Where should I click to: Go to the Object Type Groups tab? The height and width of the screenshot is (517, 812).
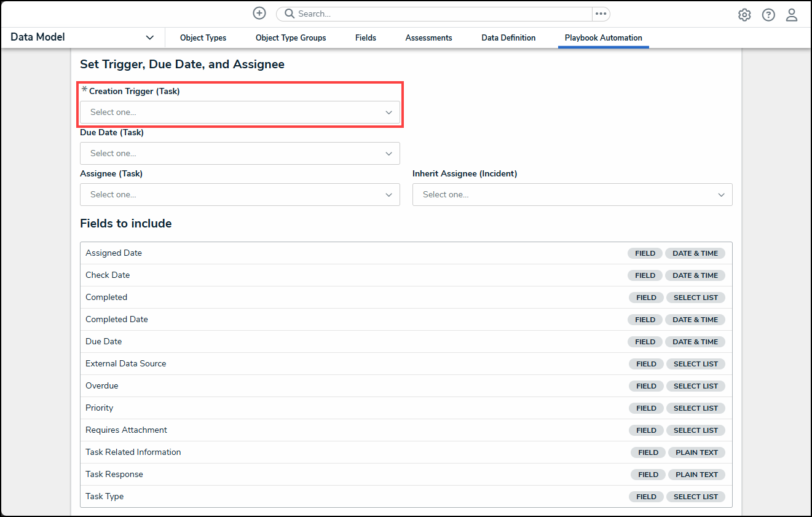291,38
